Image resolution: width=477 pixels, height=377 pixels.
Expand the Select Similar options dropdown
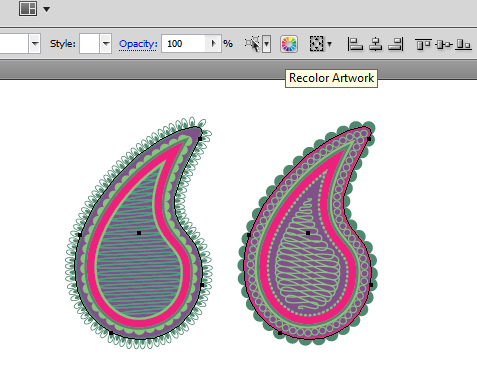tap(266, 44)
